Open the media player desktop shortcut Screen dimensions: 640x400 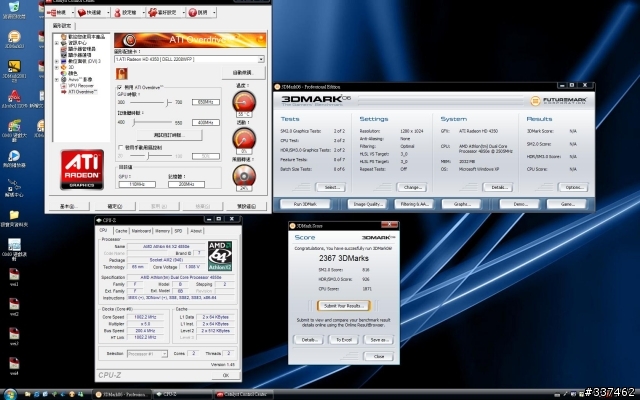(14, 156)
